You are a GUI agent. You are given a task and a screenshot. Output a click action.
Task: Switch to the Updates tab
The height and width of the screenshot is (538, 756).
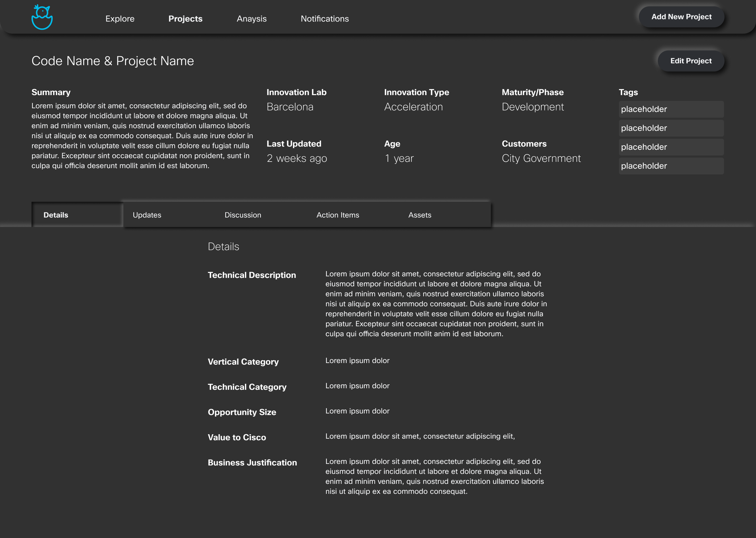point(147,215)
